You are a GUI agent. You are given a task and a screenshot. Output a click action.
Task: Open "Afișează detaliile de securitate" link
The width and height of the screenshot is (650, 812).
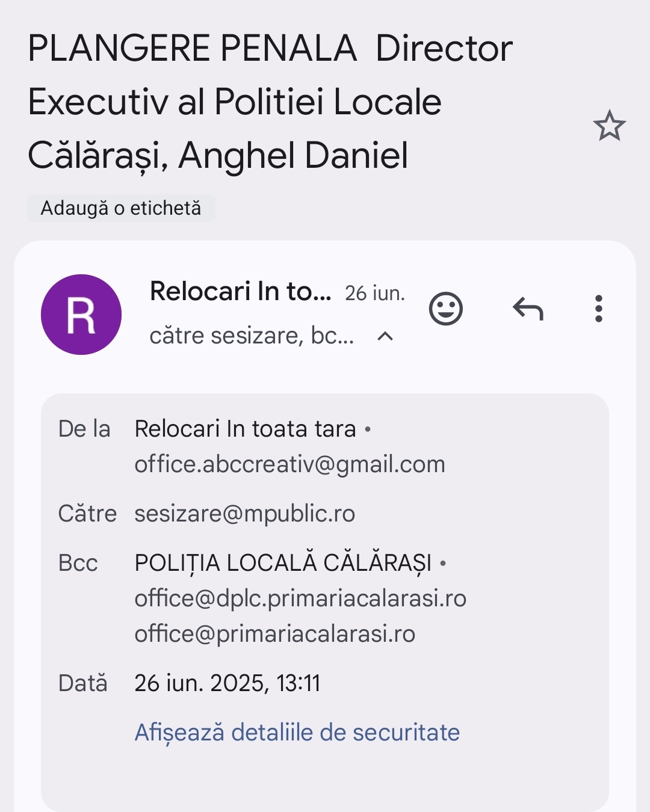(x=297, y=733)
